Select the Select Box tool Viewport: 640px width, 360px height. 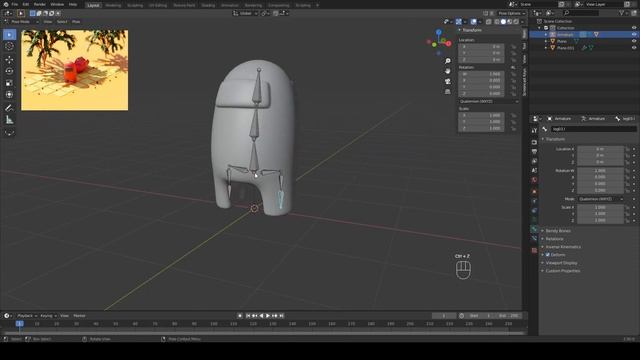9,35
